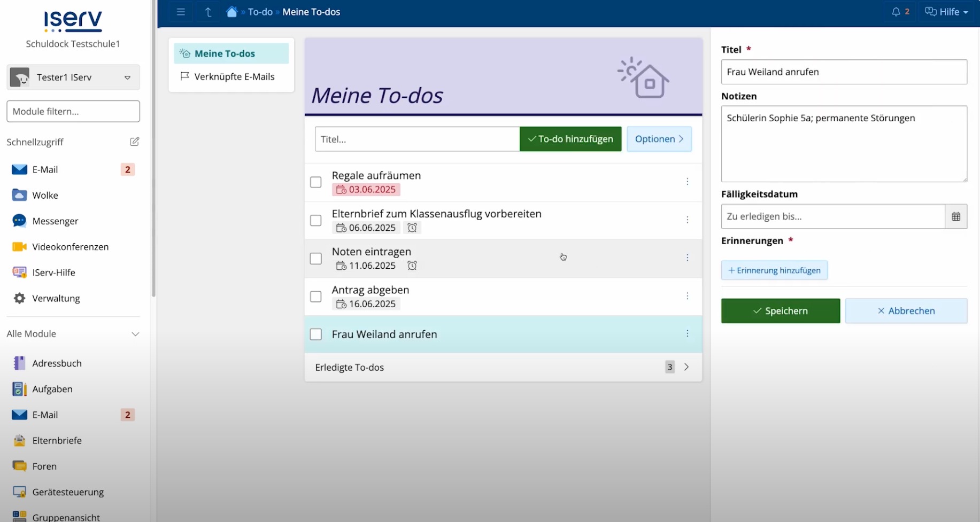Open the Videokonferenzen module
The width and height of the screenshot is (980, 522).
[x=70, y=246]
